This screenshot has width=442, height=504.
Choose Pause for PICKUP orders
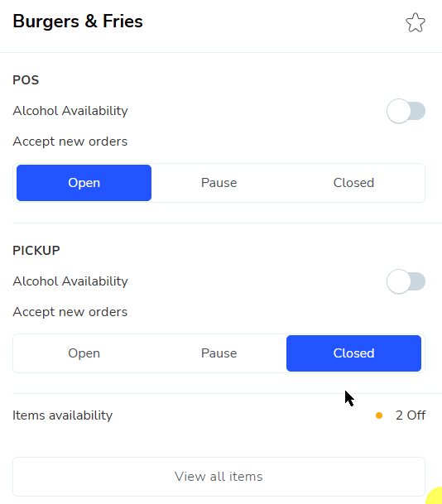pos(219,353)
